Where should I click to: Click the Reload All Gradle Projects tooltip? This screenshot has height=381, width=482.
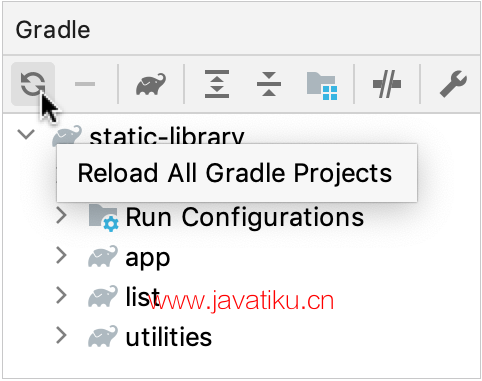point(237,173)
